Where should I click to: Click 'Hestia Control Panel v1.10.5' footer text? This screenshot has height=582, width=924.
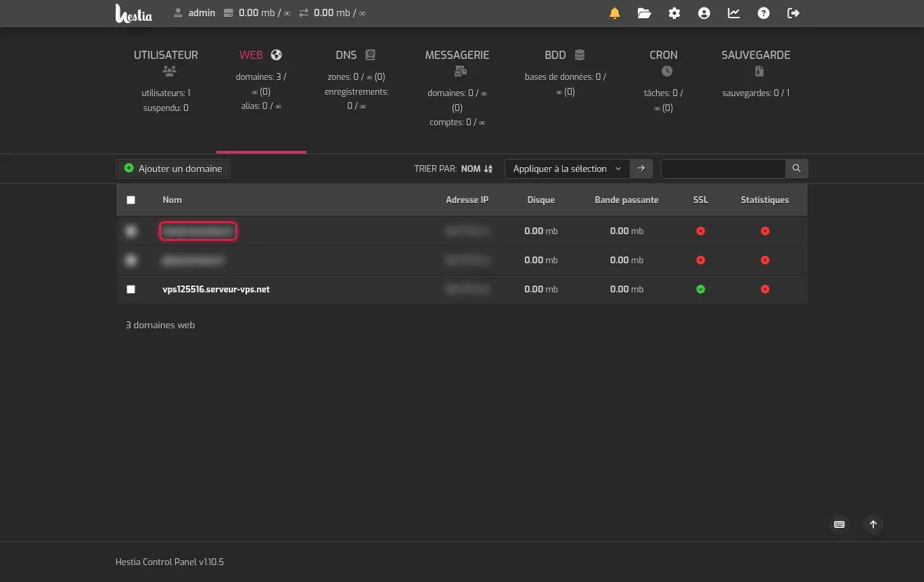click(x=170, y=562)
